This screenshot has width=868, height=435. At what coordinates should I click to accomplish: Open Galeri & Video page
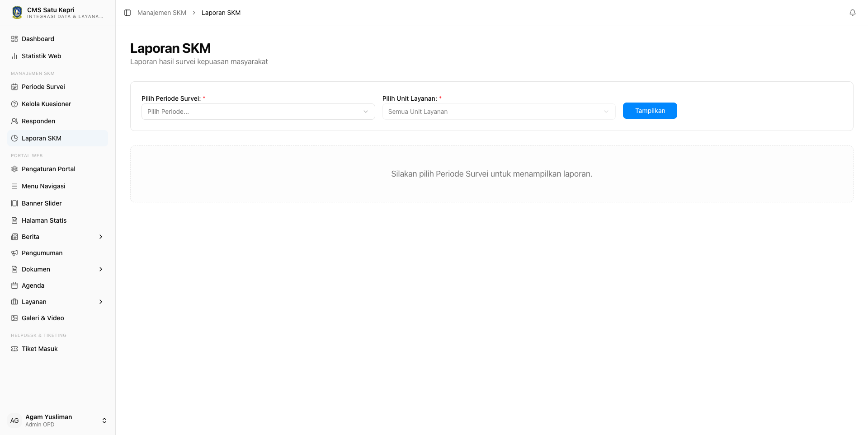click(x=57, y=318)
